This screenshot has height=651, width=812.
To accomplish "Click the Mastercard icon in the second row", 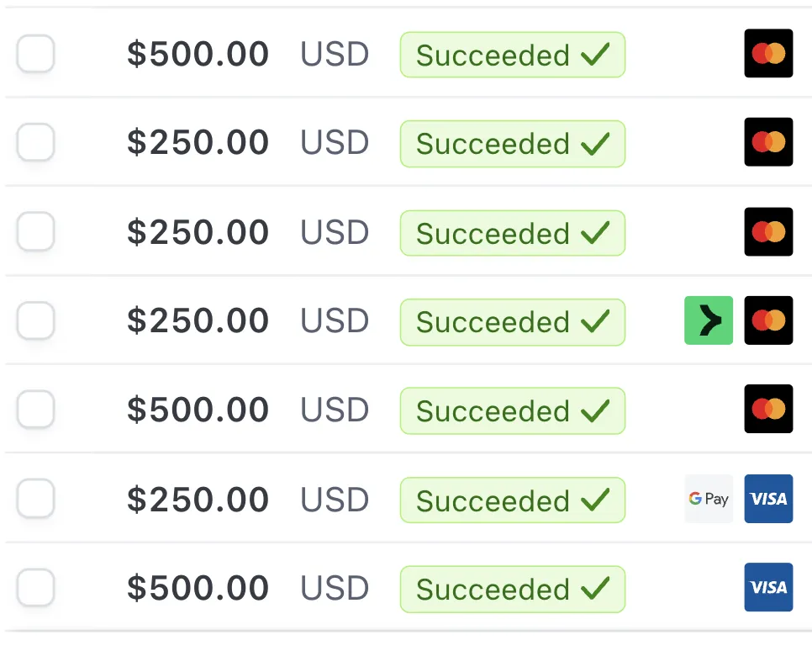I will [x=768, y=142].
